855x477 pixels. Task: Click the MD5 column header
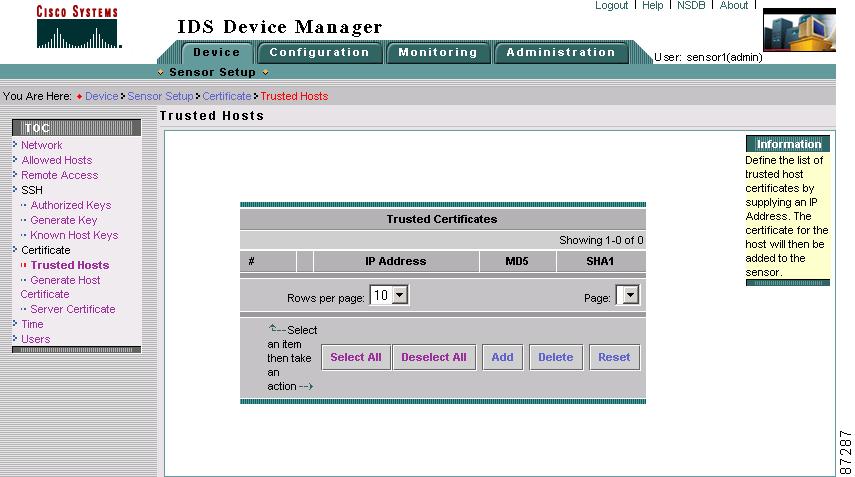point(517,261)
